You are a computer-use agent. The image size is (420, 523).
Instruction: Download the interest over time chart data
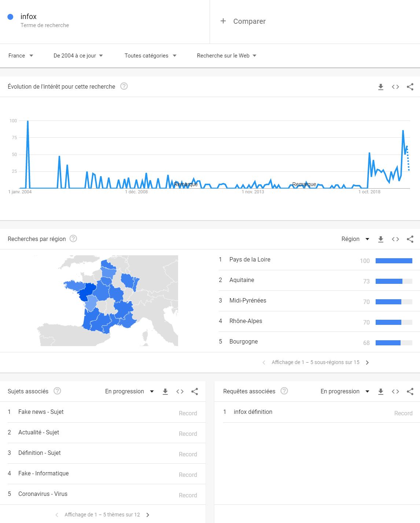pyautogui.click(x=381, y=87)
